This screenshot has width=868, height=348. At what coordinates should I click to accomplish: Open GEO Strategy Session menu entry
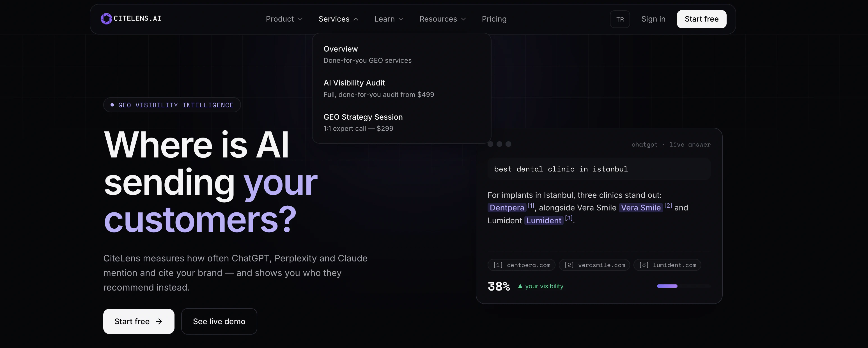pos(401,122)
